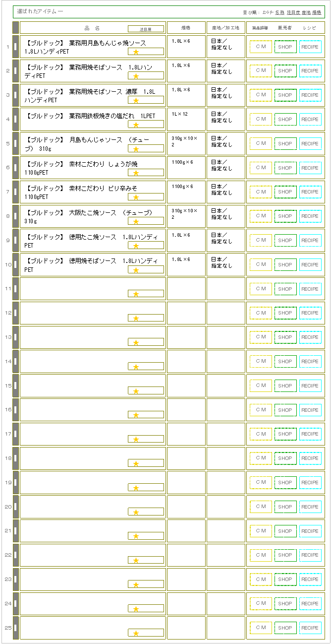This screenshot has width=331, height=644.
Task: Select row 1 using its gray marker
Action: coord(15,47)
